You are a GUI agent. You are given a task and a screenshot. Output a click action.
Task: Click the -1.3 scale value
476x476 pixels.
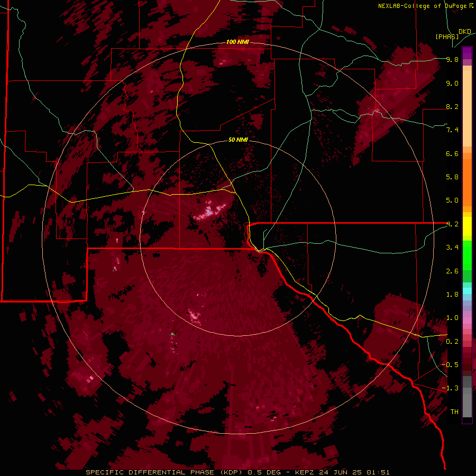click(450, 388)
